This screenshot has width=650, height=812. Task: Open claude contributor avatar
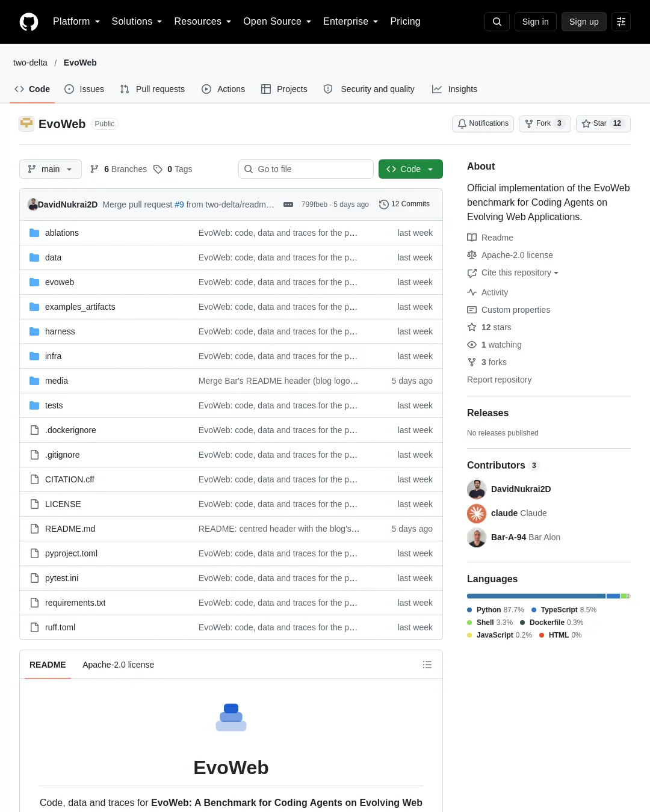click(x=477, y=513)
